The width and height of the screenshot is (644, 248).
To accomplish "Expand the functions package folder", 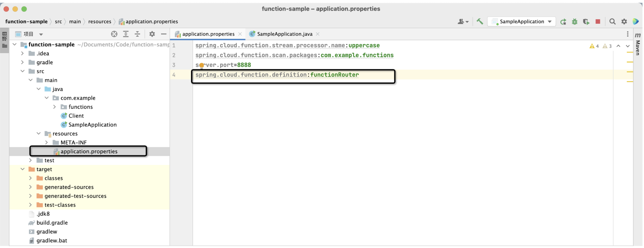I will point(55,107).
